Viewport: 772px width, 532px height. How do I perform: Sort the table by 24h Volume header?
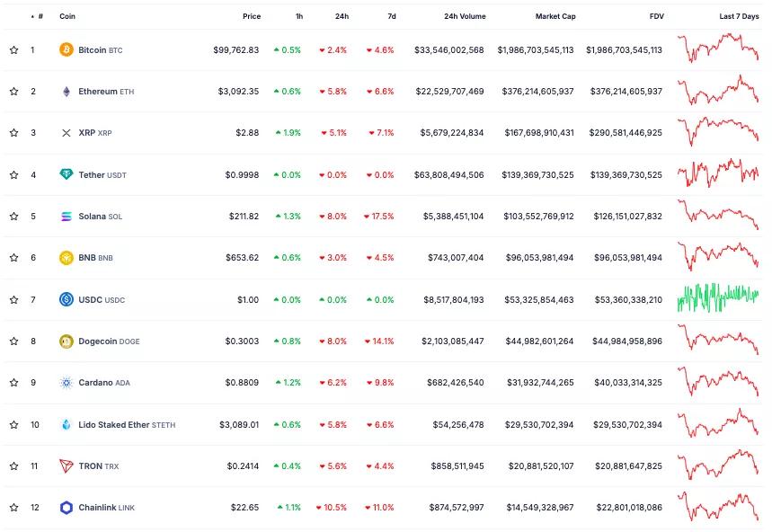(465, 16)
